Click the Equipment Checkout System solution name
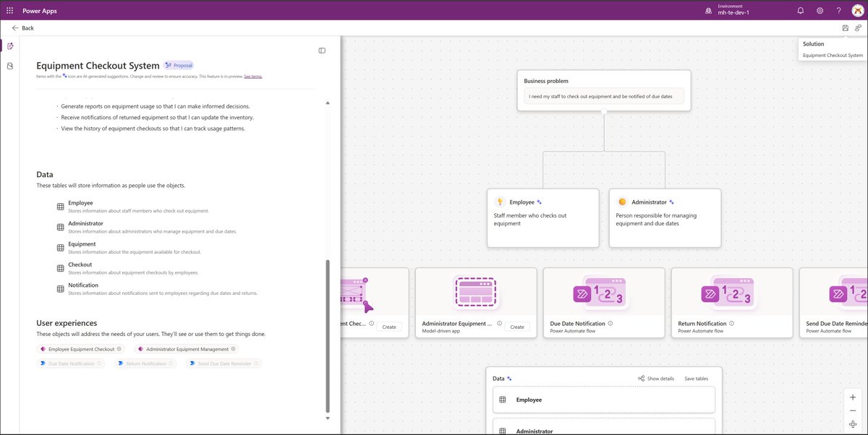 [x=833, y=56]
